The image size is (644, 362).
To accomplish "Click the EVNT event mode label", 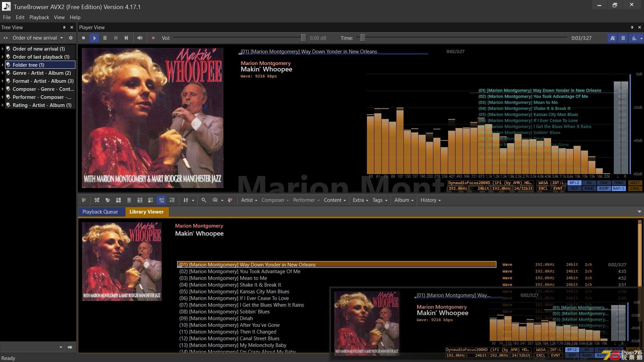I will point(558,188).
